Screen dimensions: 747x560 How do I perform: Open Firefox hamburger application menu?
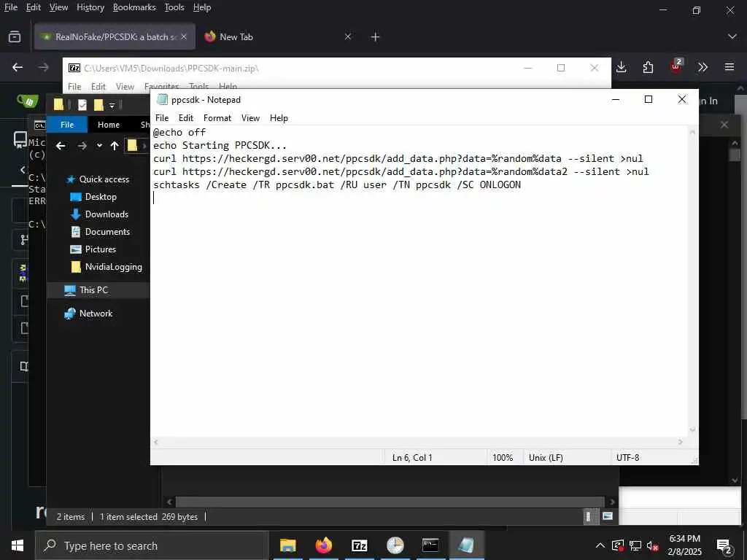729,67
